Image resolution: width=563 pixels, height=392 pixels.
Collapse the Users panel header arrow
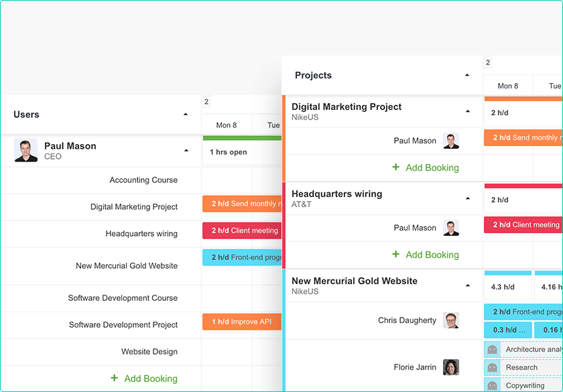(186, 115)
